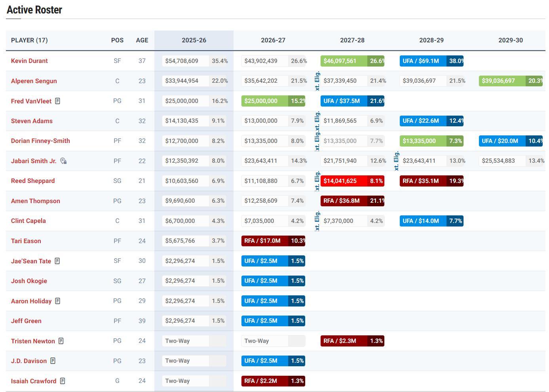Click the notes icon by J.D. Davison

pos(53,361)
